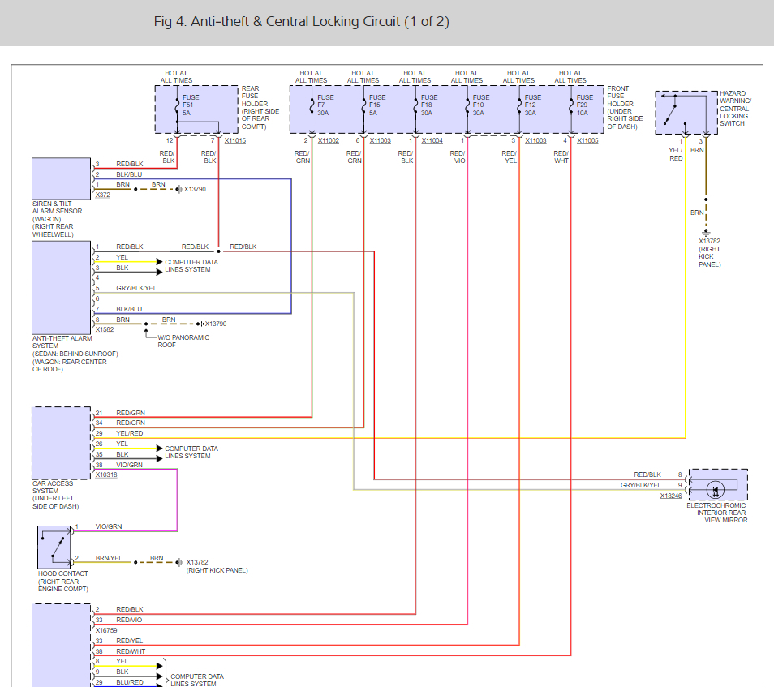Click the FUSE F15 5A label
The height and width of the screenshot is (700, 774).
[x=377, y=105]
